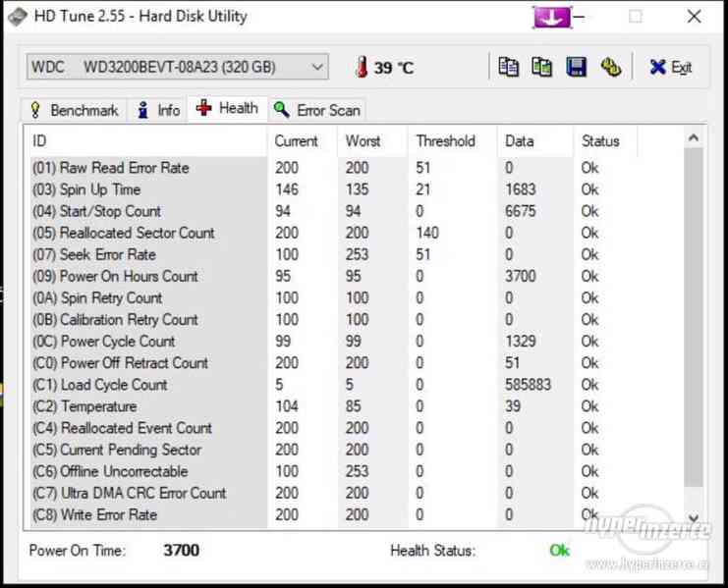Viewport: 728px width, 588px height.
Task: Open options via gold tools icon
Action: coord(611,67)
